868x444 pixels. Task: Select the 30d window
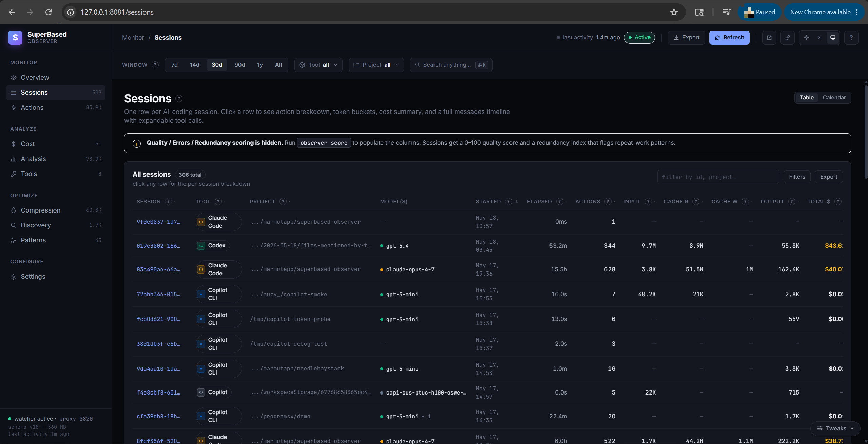tap(217, 65)
